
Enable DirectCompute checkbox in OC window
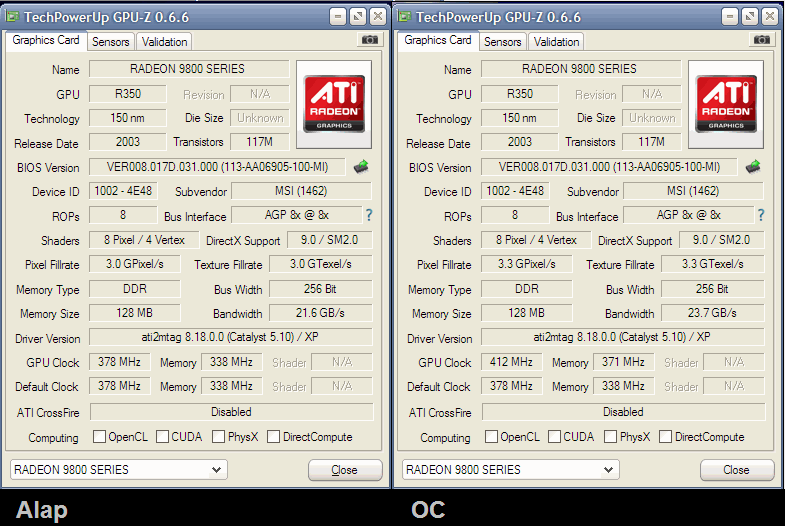pyautogui.click(x=665, y=436)
